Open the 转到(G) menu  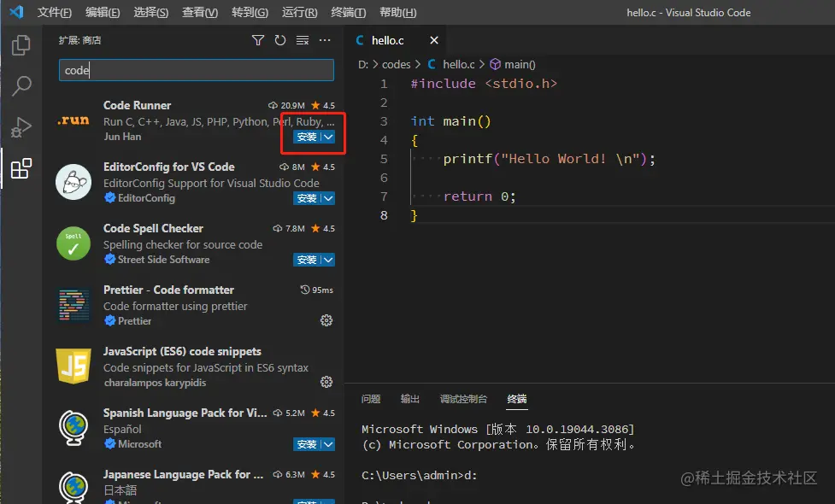pos(250,12)
